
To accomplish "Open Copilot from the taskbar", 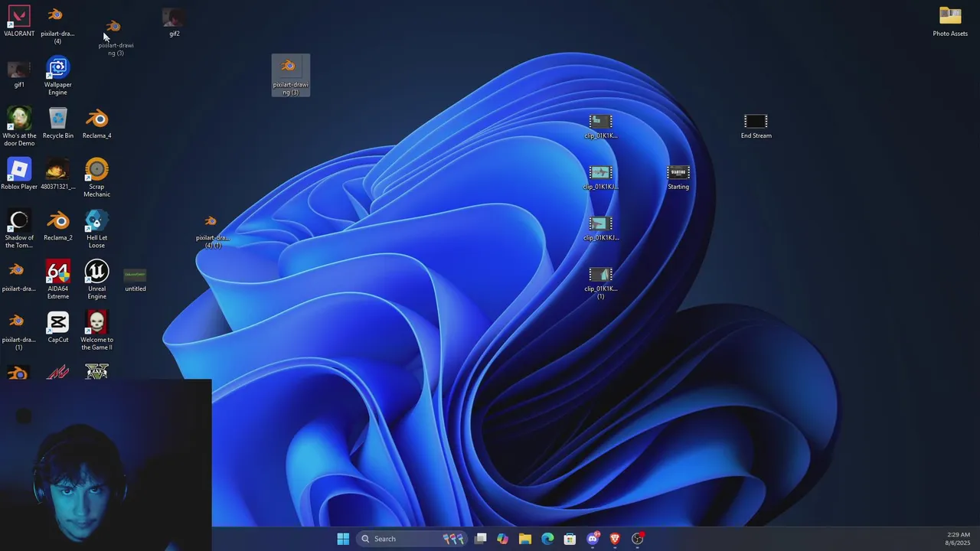I will coord(502,539).
